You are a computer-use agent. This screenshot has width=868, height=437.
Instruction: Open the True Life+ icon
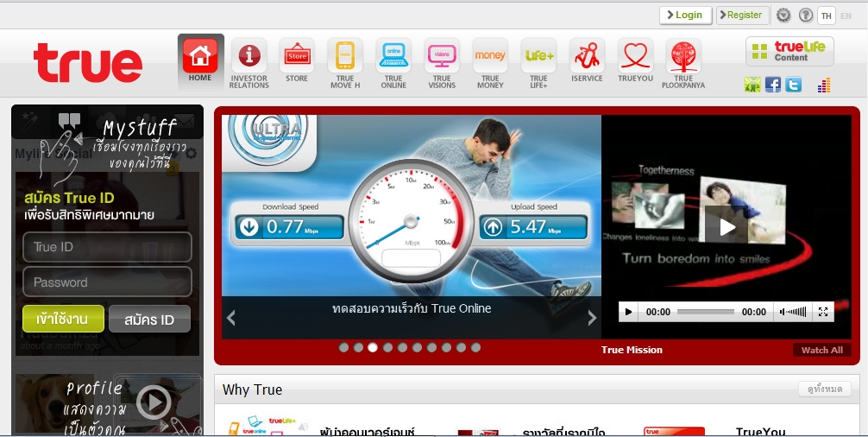tap(538, 55)
